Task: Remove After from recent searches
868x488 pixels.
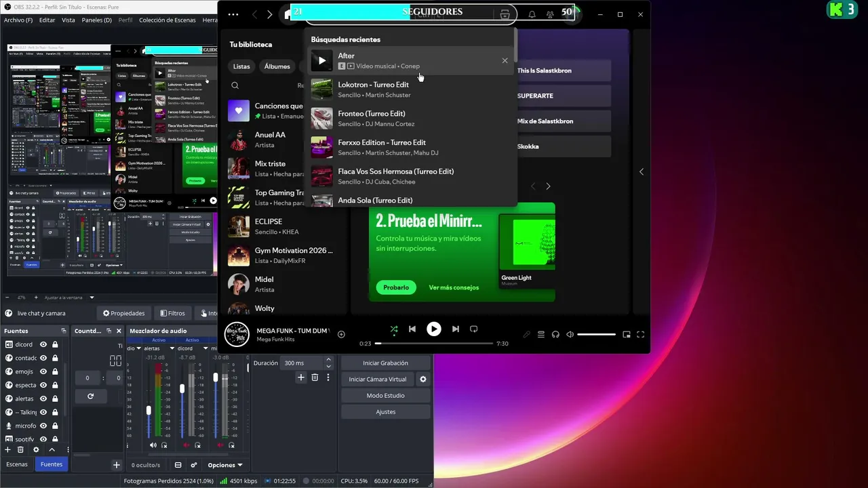Action: (505, 60)
